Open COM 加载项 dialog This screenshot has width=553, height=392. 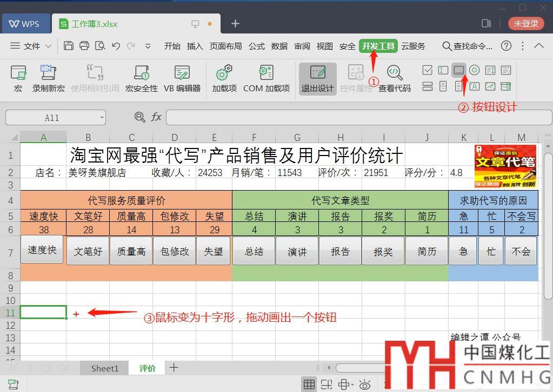point(266,78)
